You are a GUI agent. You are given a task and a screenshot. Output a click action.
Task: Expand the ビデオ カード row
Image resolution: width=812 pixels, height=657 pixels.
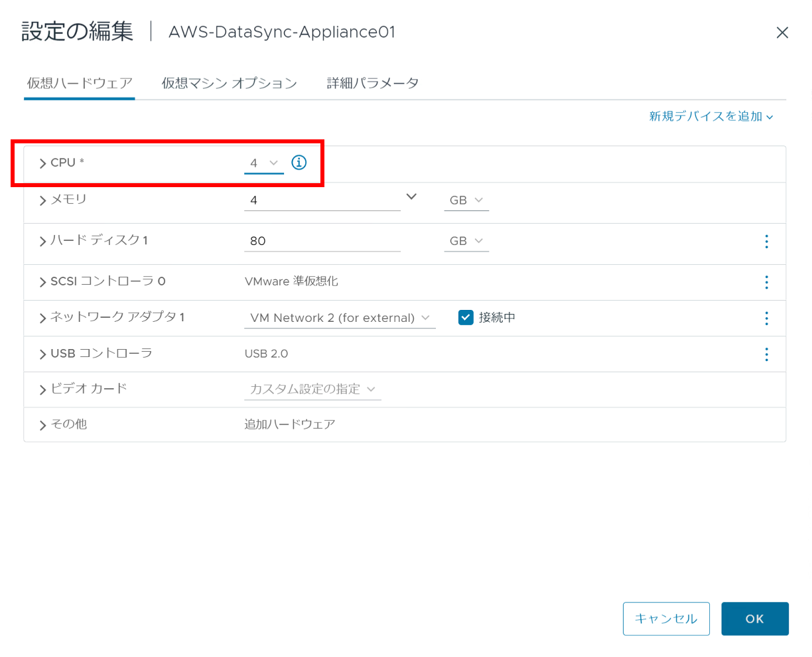[43, 390]
